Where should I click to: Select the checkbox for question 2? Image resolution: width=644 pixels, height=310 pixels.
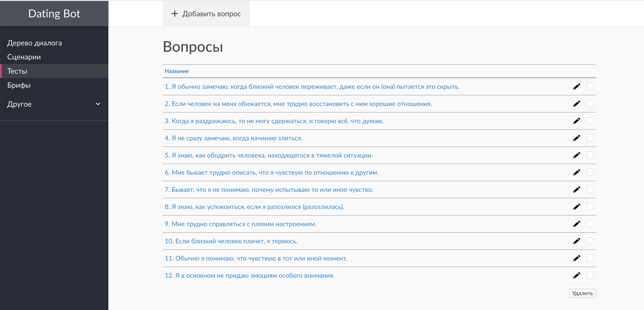590,104
